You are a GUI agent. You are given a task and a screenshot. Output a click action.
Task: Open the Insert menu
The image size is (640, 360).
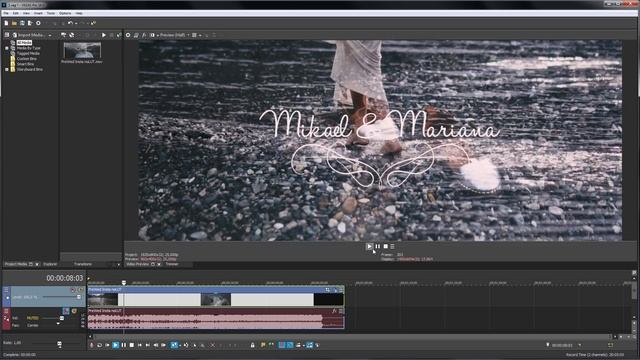[x=38, y=13]
